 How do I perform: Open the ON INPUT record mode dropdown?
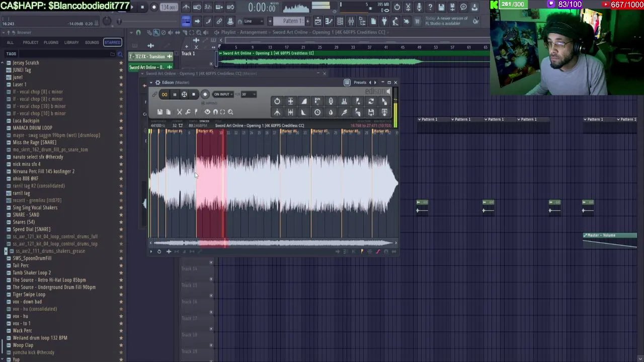(223, 95)
